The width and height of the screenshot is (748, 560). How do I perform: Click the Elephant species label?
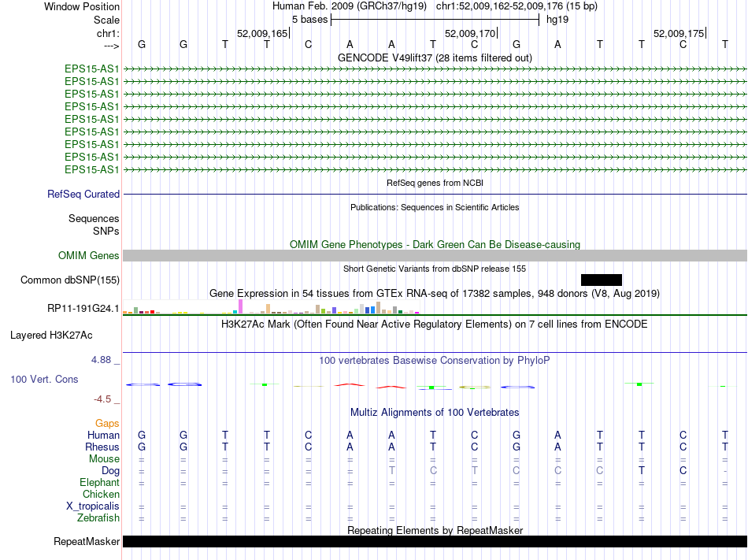[x=100, y=483]
